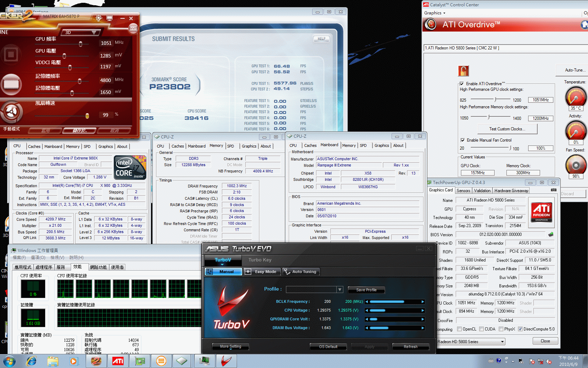Switch to 3DMark Vantage orange taskbar icon
Viewport: 588px width, 368px height.
click(x=161, y=361)
